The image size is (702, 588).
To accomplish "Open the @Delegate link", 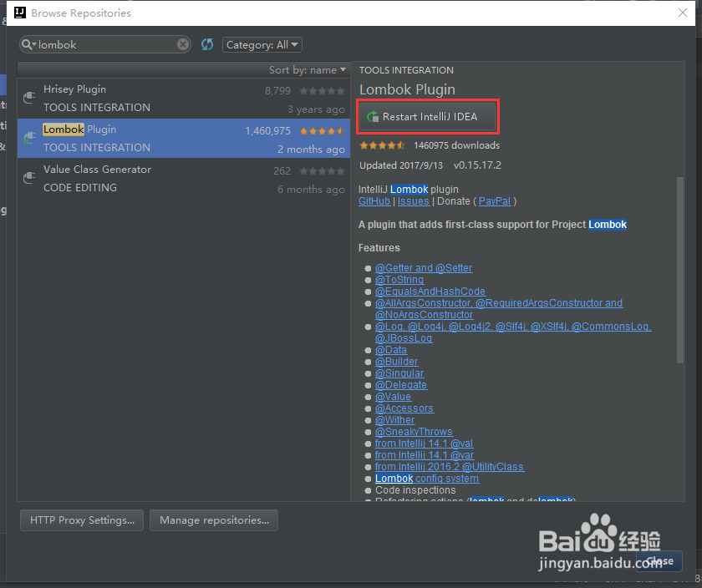I will (400, 385).
